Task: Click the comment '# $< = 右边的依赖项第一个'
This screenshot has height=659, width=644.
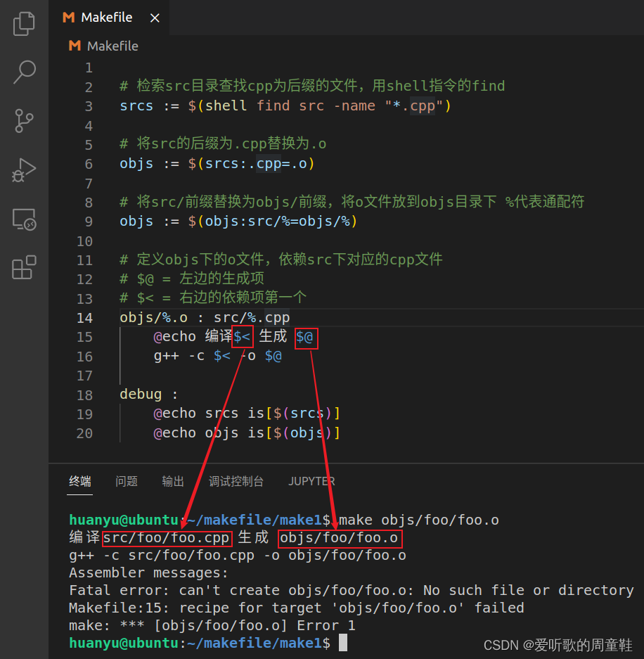Action: (x=213, y=298)
